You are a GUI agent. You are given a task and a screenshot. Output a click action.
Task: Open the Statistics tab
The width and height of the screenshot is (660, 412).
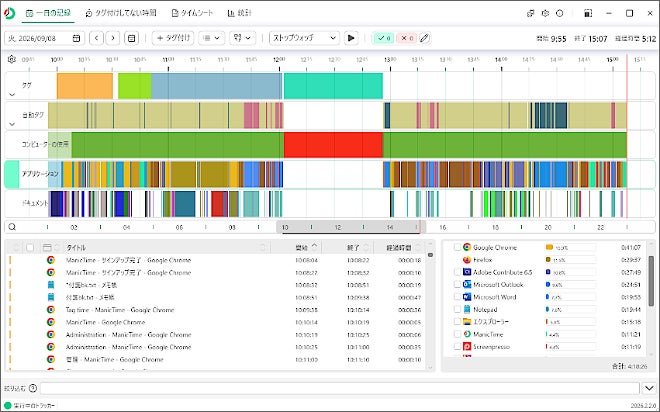[240, 13]
